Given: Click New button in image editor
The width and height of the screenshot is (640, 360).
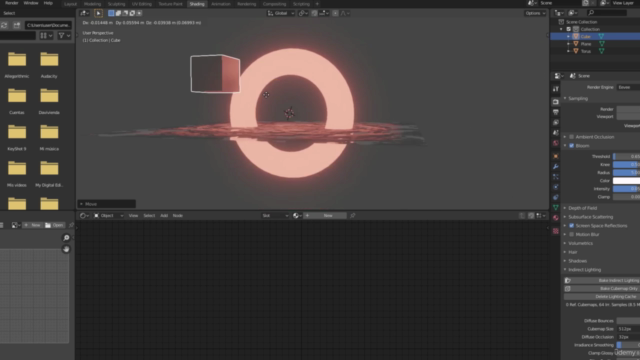Looking at the screenshot, I should coord(32,225).
